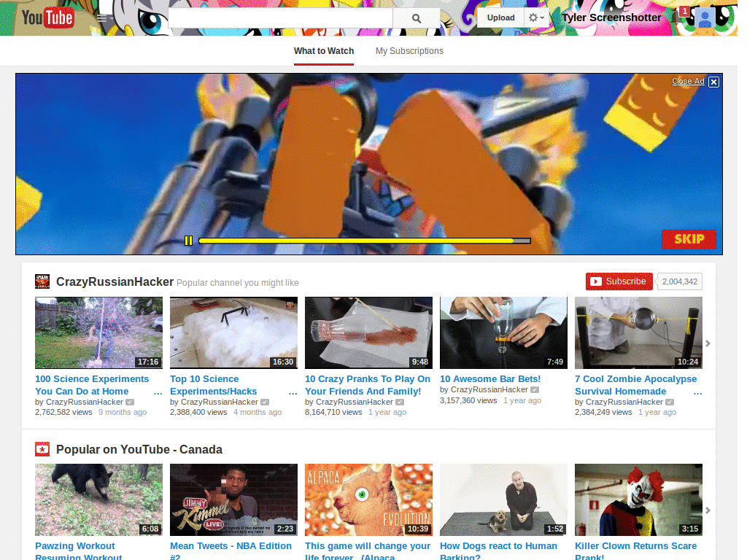Click inside the search input field
The image size is (747, 560).
(281, 18)
